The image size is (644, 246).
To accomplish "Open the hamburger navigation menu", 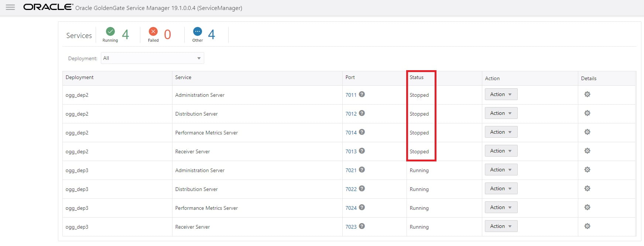I will click(x=10, y=7).
